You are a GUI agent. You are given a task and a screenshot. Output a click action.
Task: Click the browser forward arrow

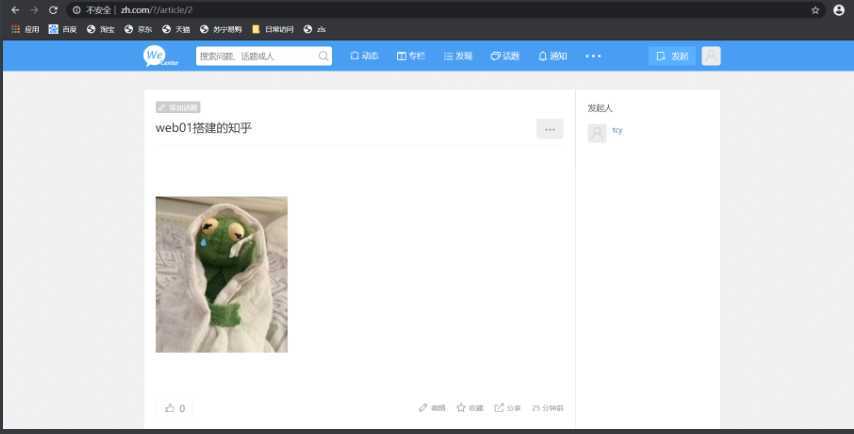tap(34, 10)
